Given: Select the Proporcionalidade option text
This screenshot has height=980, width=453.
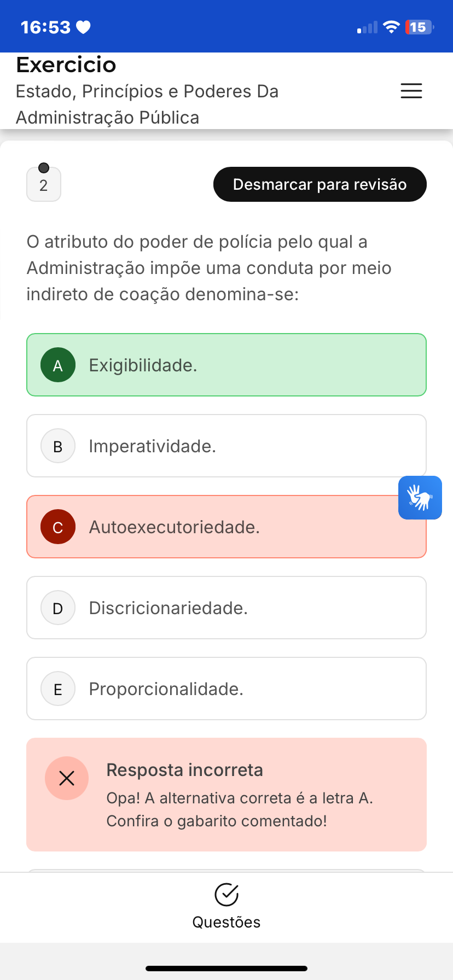Looking at the screenshot, I should coord(166,689).
